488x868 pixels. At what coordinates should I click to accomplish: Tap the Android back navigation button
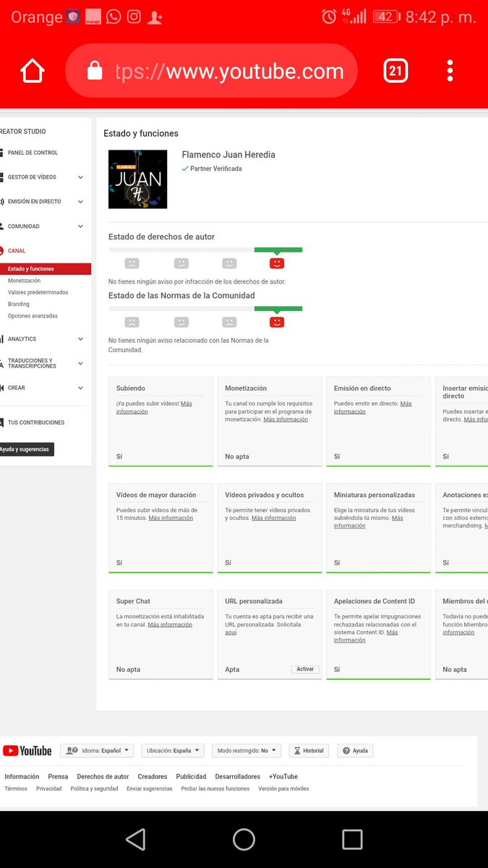135,839
